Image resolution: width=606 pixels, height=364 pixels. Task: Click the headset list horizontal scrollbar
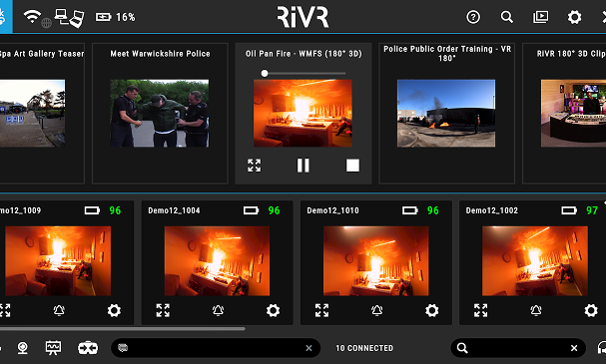122,329
